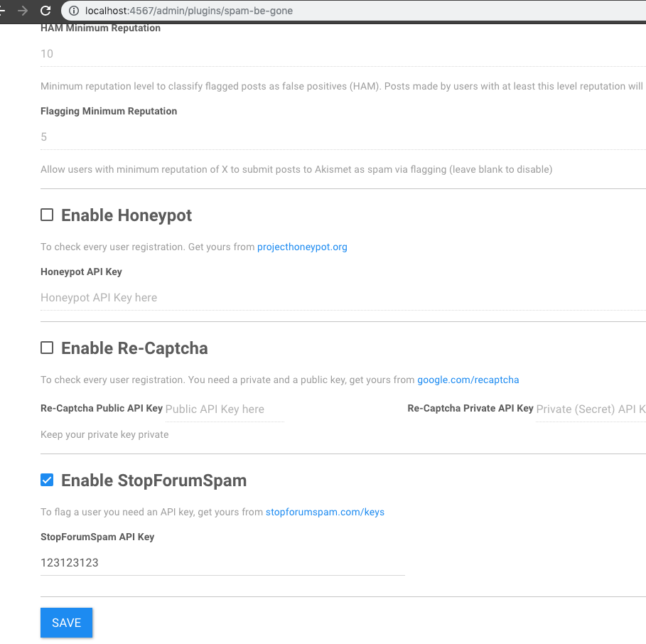
Task: Click the Flagging Minimum Reputation label
Action: click(109, 112)
